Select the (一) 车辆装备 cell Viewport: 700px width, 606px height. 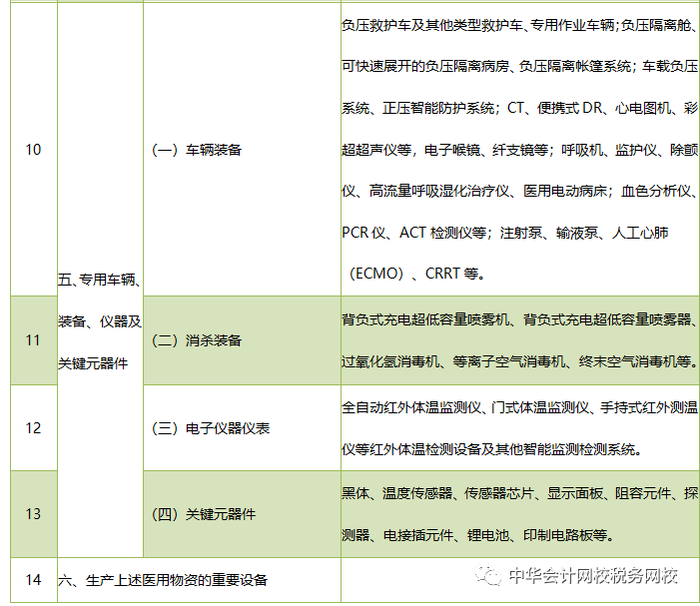pyautogui.click(x=197, y=150)
